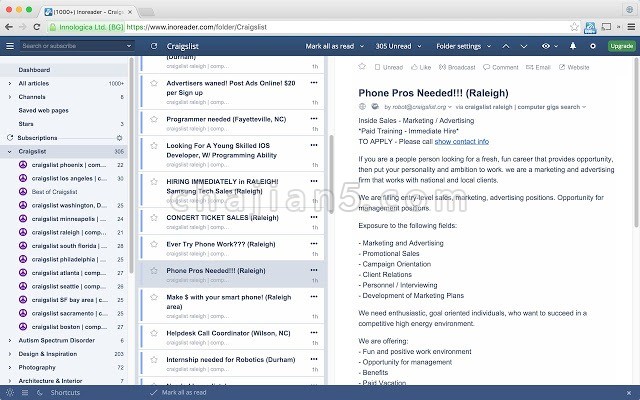
Task: Expand Photography folder
Action: pyautogui.click(x=10, y=367)
